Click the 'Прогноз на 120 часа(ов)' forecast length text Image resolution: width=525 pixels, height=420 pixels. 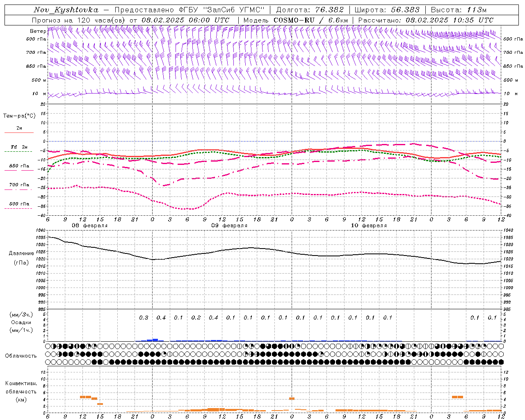coord(79,20)
